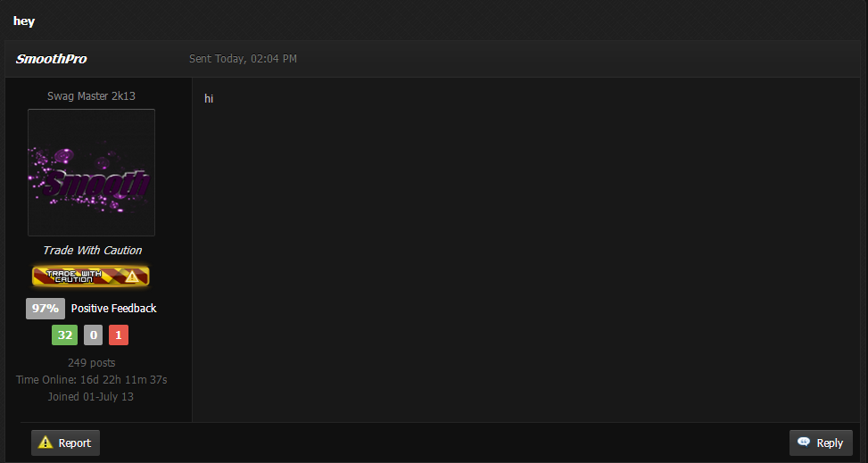Click the Swag Master 2k13 user title
Viewport: 868px width, 463px height.
point(91,95)
